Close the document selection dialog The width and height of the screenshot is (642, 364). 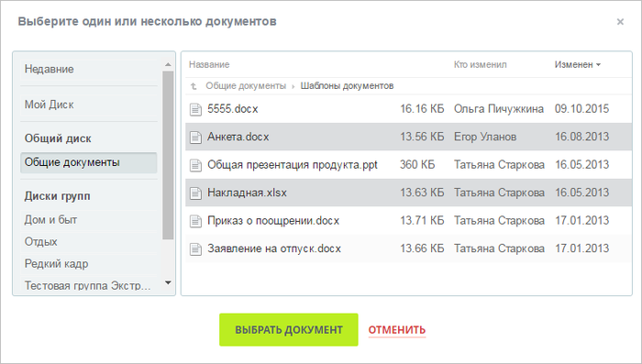(x=620, y=22)
